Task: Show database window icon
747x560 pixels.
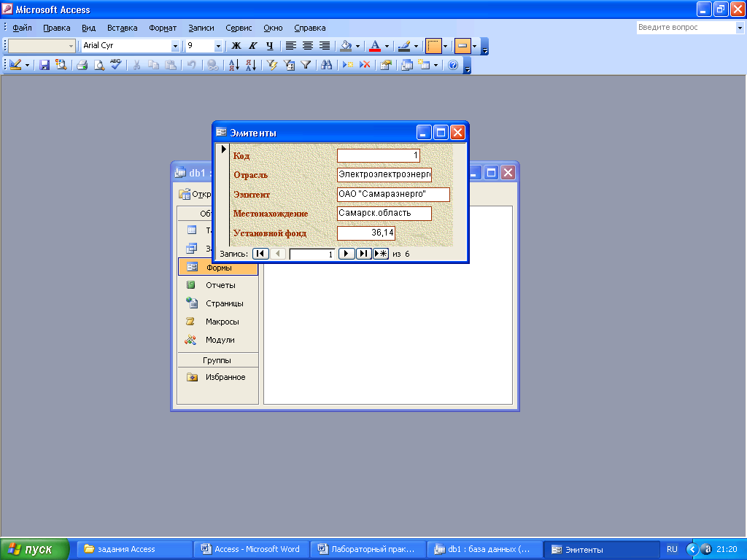Action: click(407, 65)
